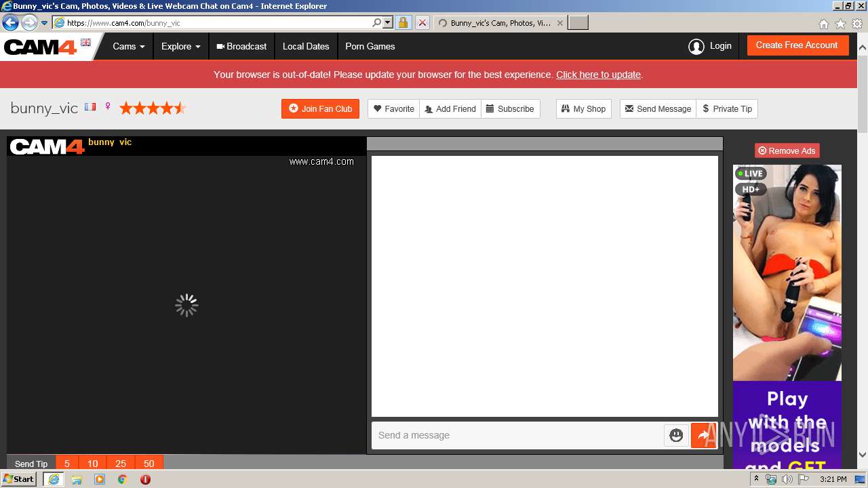Click the volume speaker tray icon
Screen dimensions: 868x488
(x=787, y=479)
